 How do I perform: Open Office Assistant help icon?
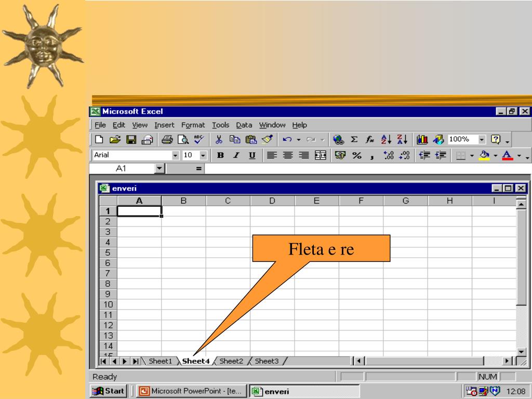pos(496,139)
